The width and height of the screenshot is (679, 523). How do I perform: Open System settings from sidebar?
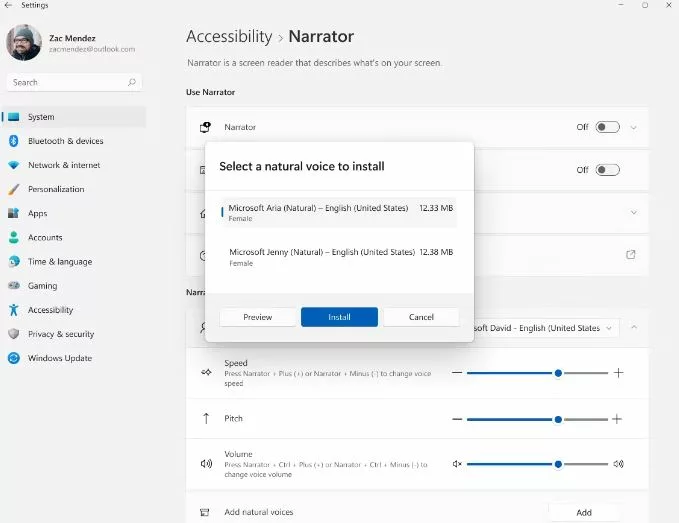(x=74, y=117)
